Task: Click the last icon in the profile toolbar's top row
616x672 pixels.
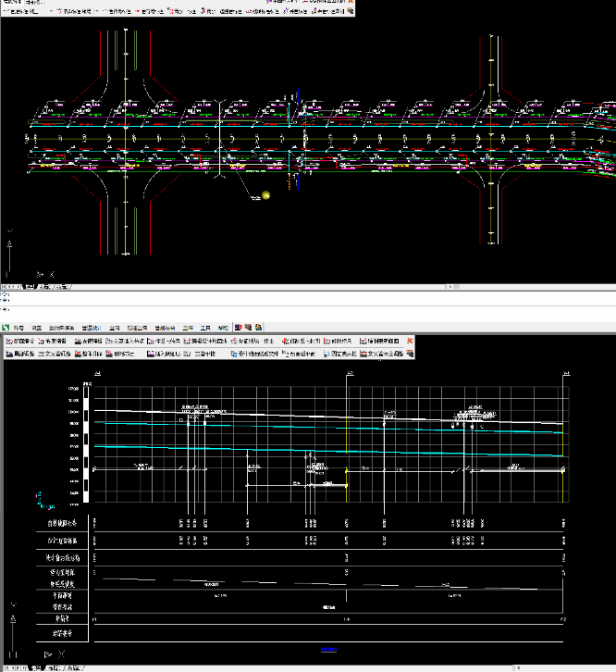Action: coord(363,341)
